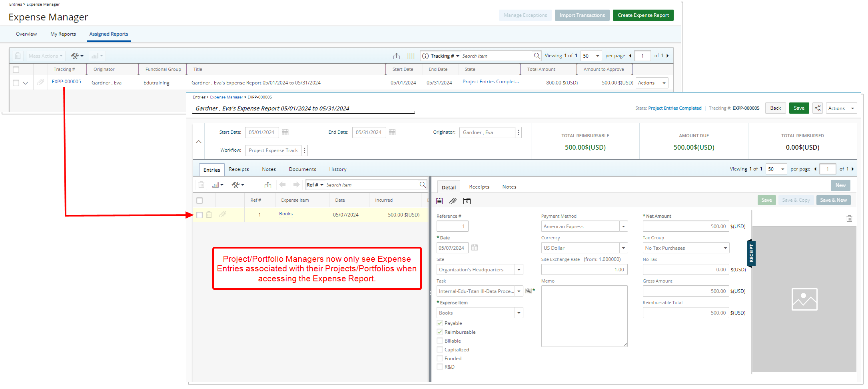Check the EXPP-000005 row checkbox

coord(16,83)
